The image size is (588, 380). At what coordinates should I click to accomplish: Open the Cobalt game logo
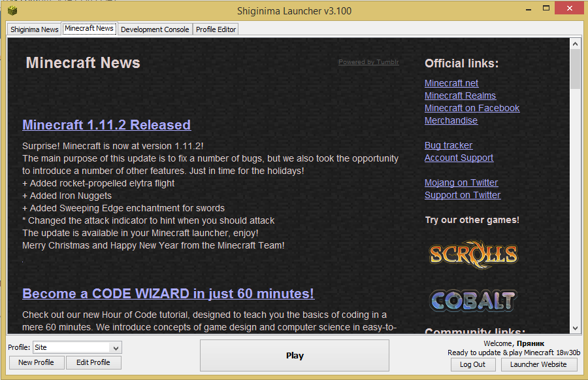click(473, 300)
